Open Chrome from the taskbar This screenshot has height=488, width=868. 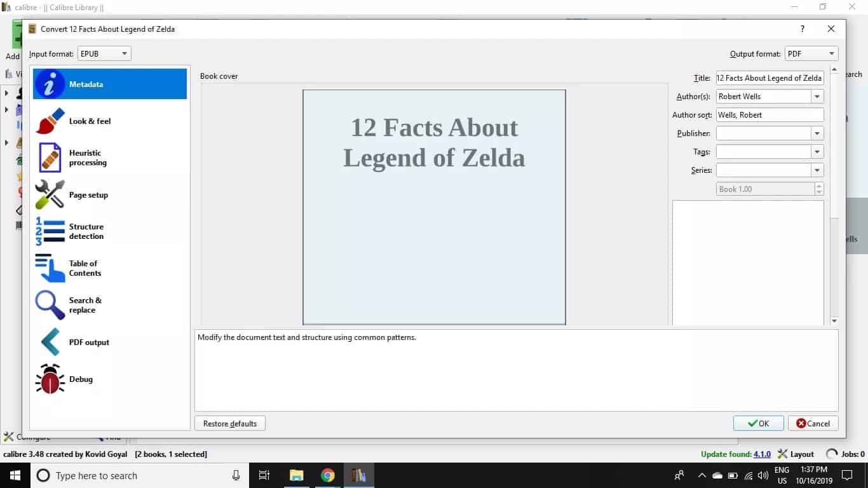coord(327,475)
